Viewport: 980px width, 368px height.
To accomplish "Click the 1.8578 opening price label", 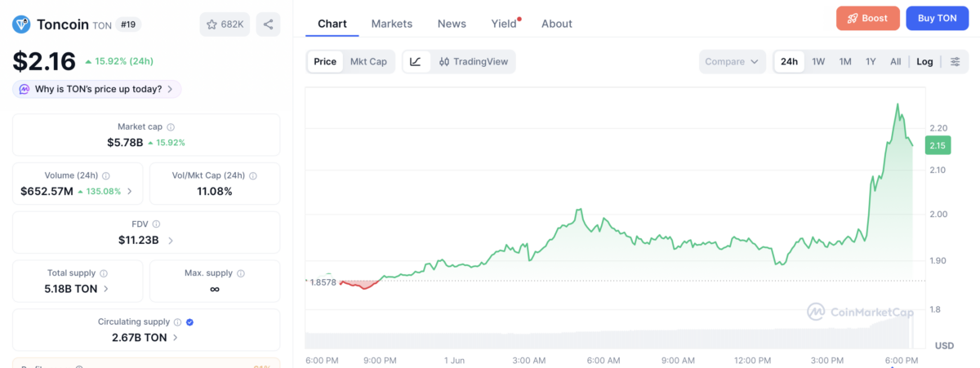I will (323, 282).
